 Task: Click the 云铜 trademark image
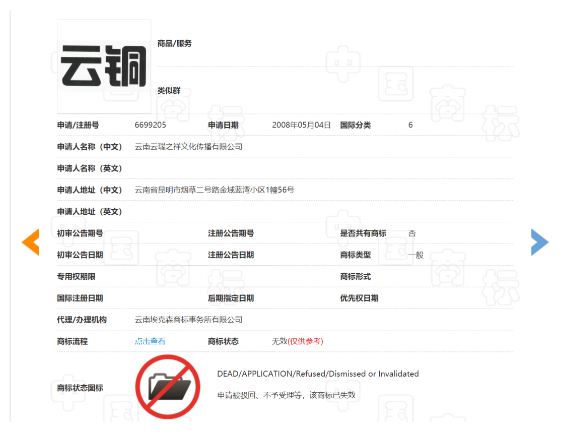pos(104,66)
